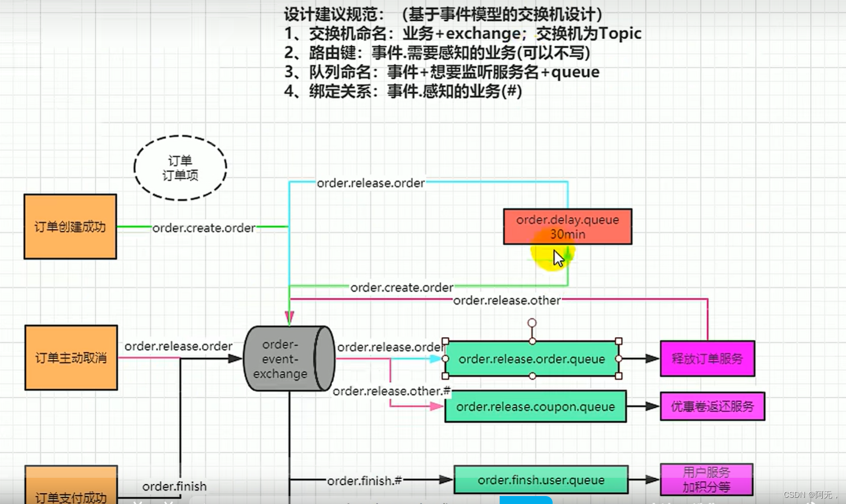Click the order.finish label near 订单支付成功
The width and height of the screenshot is (846, 504).
click(x=174, y=486)
